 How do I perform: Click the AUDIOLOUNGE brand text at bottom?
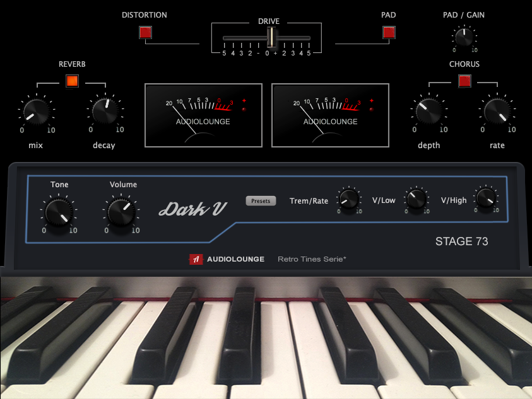click(x=236, y=259)
